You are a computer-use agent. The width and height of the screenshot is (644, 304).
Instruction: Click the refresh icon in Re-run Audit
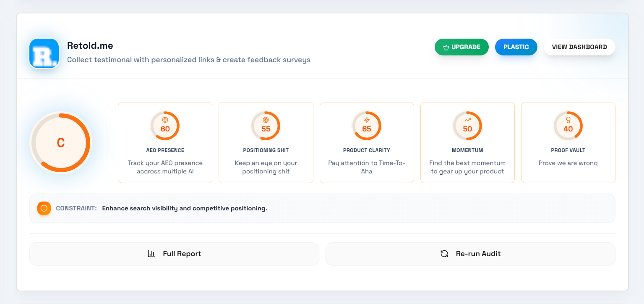coord(444,254)
